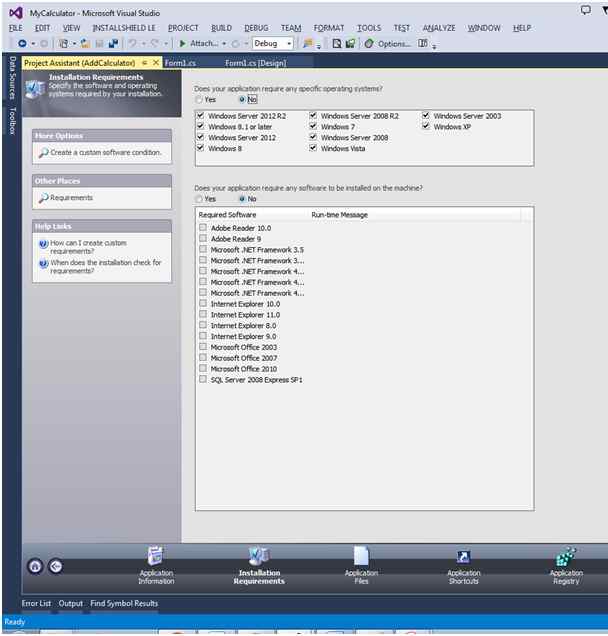Open When does the installation check link
The height and width of the screenshot is (636, 608).
point(105,266)
